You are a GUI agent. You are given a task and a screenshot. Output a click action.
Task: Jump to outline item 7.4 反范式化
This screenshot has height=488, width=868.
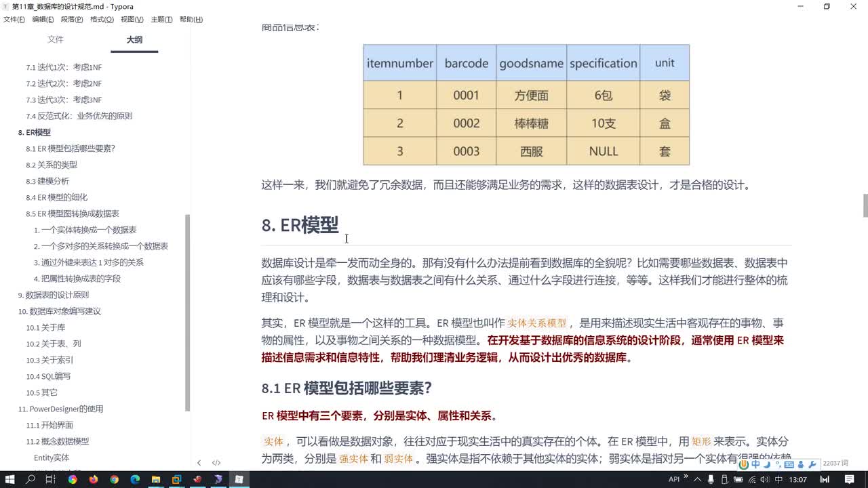point(79,116)
